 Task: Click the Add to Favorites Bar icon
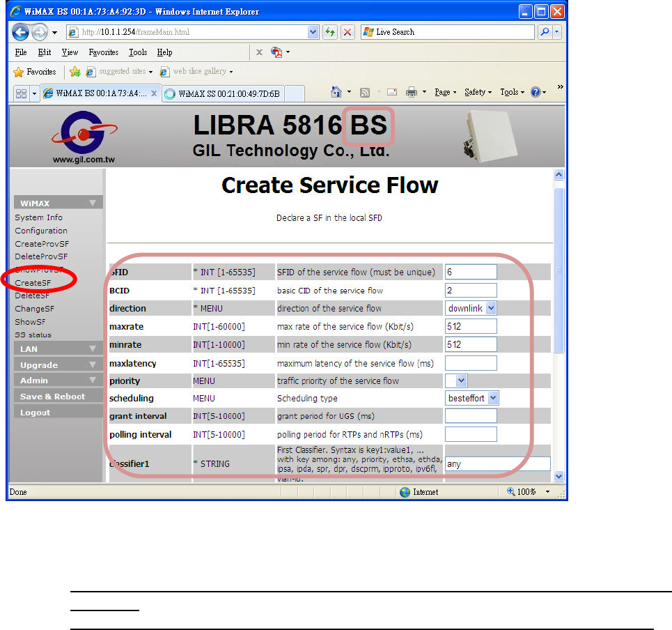[x=75, y=72]
